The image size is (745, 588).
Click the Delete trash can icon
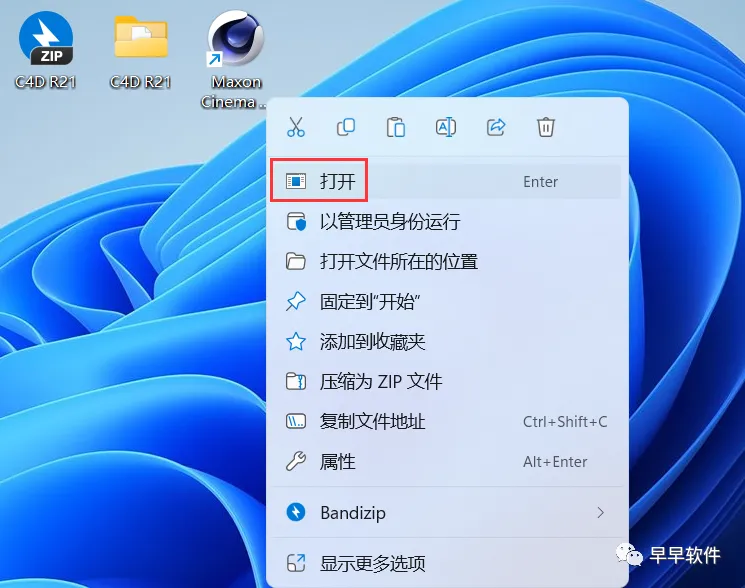[x=545, y=127]
